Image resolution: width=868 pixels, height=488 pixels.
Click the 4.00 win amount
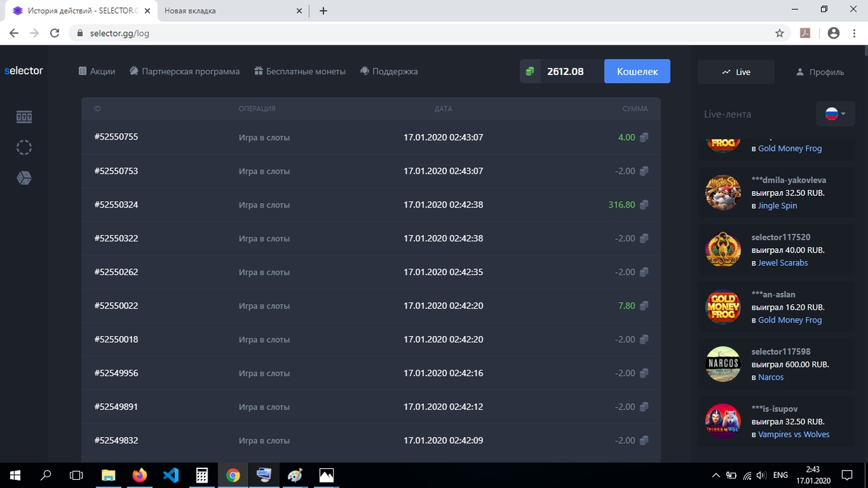coord(627,137)
